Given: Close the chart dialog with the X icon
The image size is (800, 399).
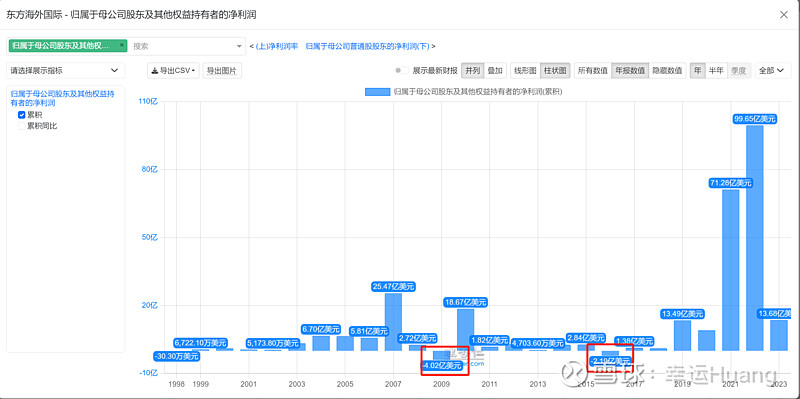Looking at the screenshot, I should 784,15.
